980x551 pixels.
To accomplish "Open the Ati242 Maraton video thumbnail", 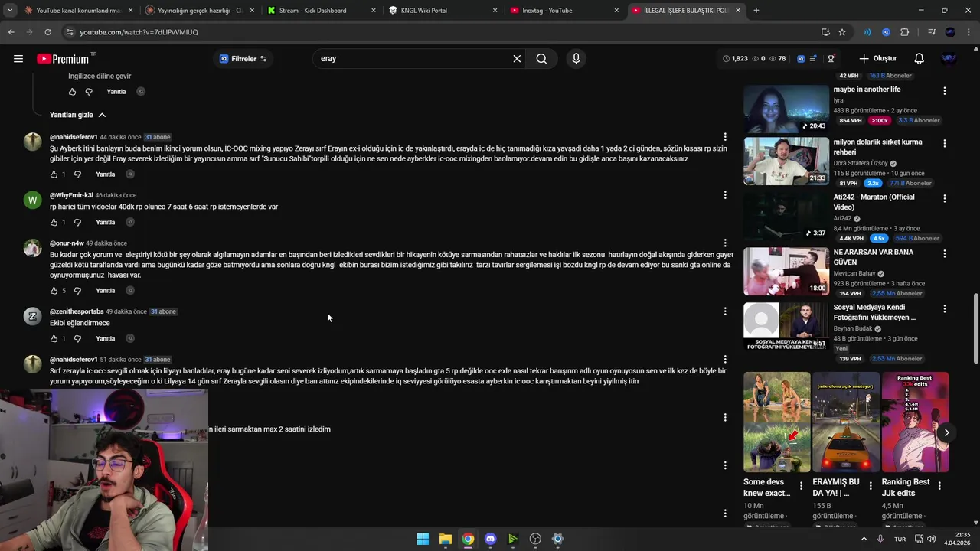I will 786,216.
